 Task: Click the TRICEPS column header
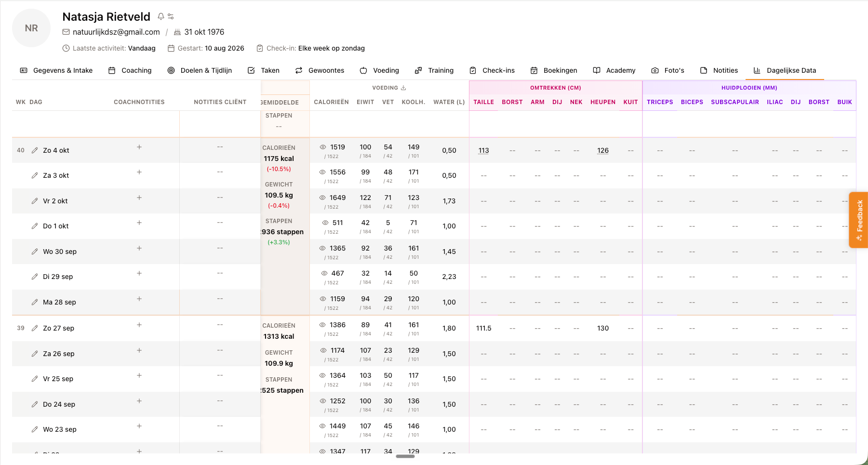[x=660, y=102]
